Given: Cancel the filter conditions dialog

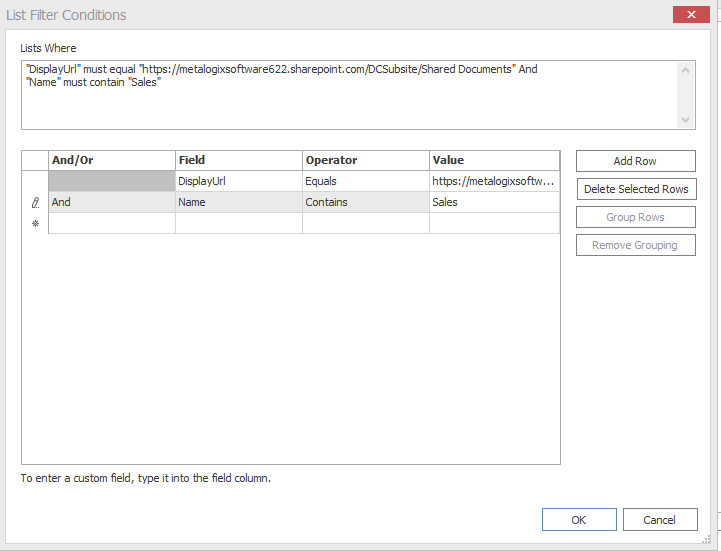Looking at the screenshot, I should [x=660, y=520].
